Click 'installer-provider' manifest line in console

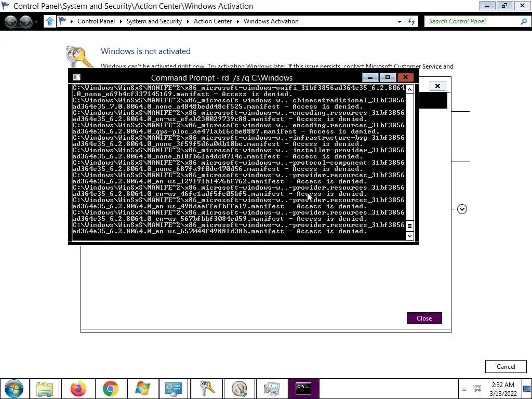(x=238, y=153)
